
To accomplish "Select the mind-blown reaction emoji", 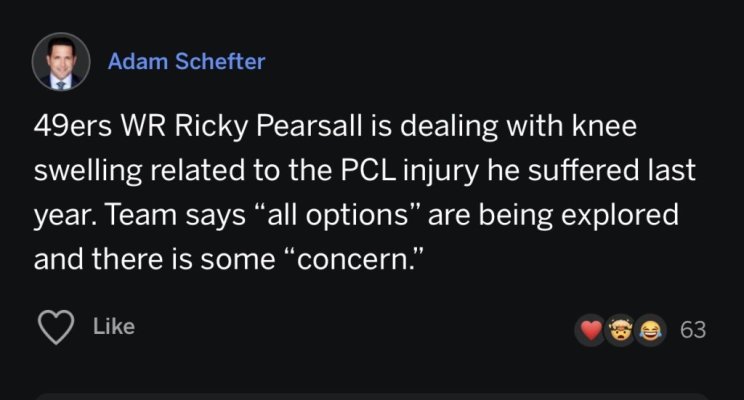I will 621,330.
